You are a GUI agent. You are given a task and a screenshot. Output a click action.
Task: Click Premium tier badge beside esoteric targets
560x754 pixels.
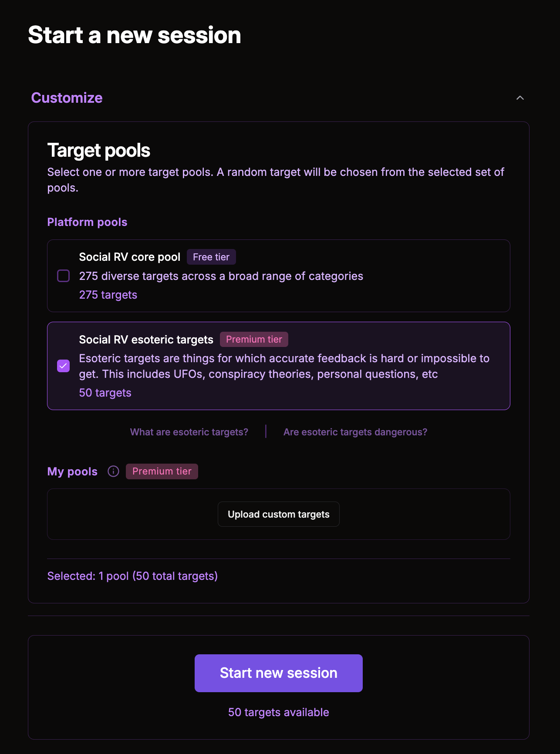[254, 340]
